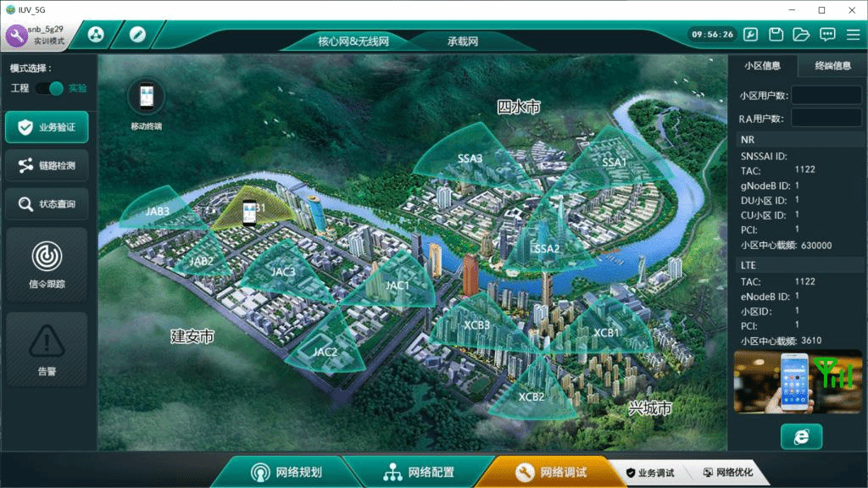Open the 移动终端 mobile terminal icon

[x=146, y=97]
